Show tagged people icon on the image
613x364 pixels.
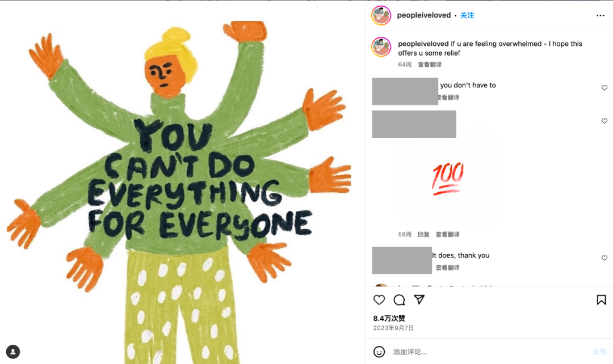click(13, 352)
